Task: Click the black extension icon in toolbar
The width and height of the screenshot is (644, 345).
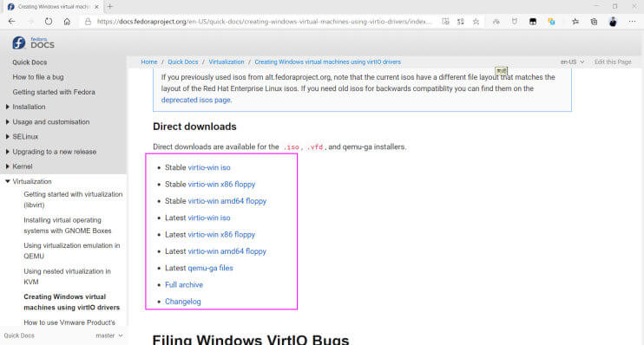Action: coord(533,22)
